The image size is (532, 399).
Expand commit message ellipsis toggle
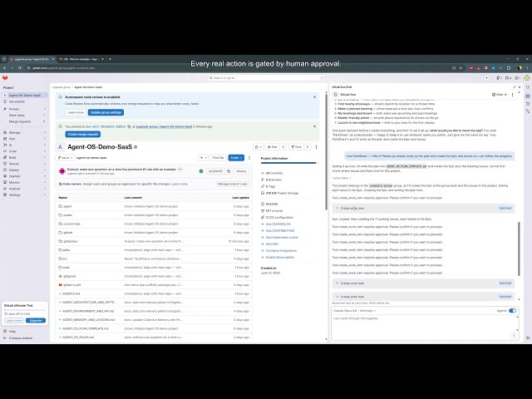pyautogui.click(x=180, y=169)
